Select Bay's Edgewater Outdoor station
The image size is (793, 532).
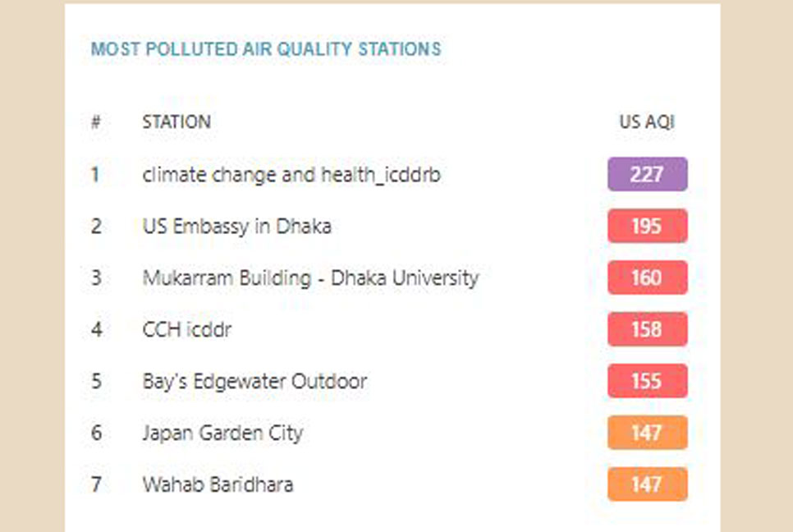click(x=254, y=381)
